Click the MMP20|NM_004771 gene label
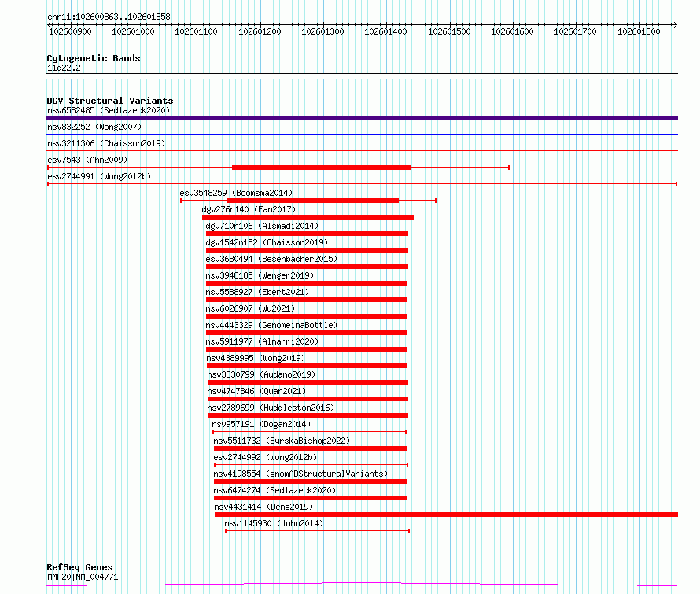The image size is (700, 594). [83, 577]
